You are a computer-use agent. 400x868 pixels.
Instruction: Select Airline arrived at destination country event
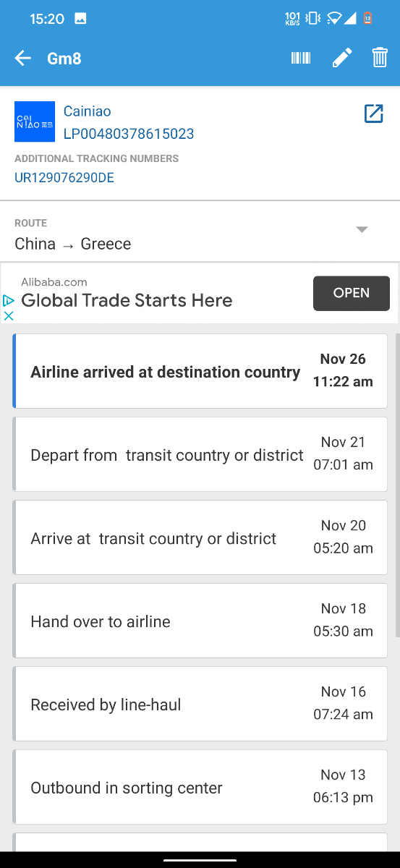[x=200, y=371]
